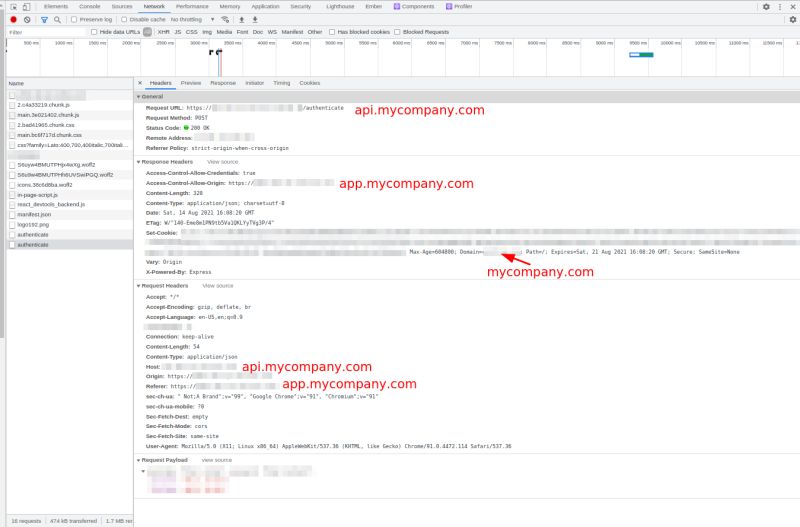The height and width of the screenshot is (527, 800).
Task: Filter requests by JS type
Action: pyautogui.click(x=178, y=32)
